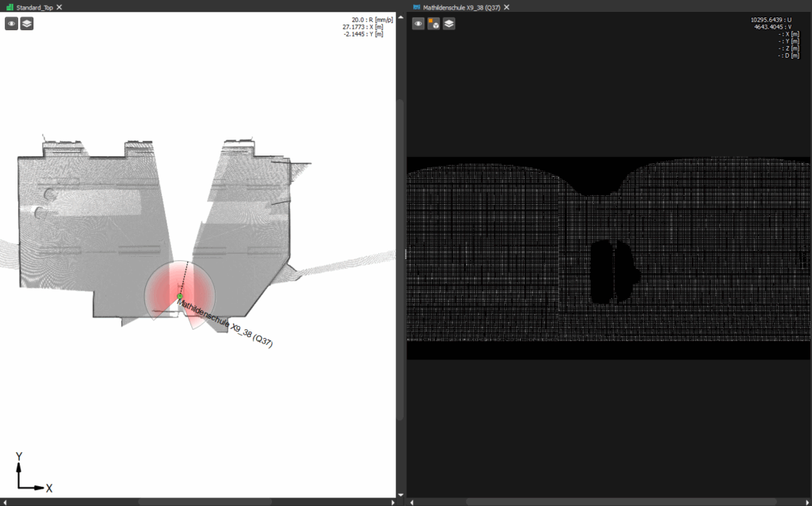Click right arrow of panorama horizontal scrollbar
Image resolution: width=812 pixels, height=506 pixels.
click(807, 502)
